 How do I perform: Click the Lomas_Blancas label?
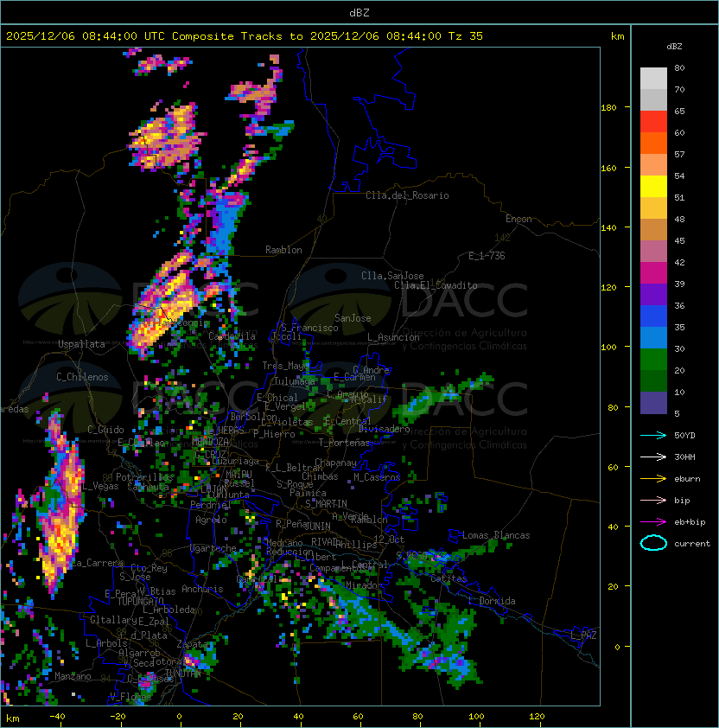pos(496,535)
